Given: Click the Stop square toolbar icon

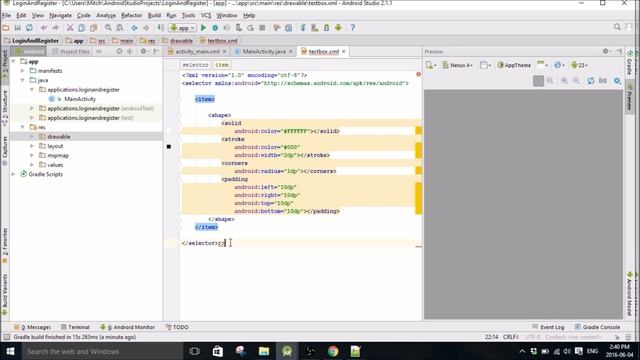Looking at the screenshot, I should pyautogui.click(x=262, y=28).
